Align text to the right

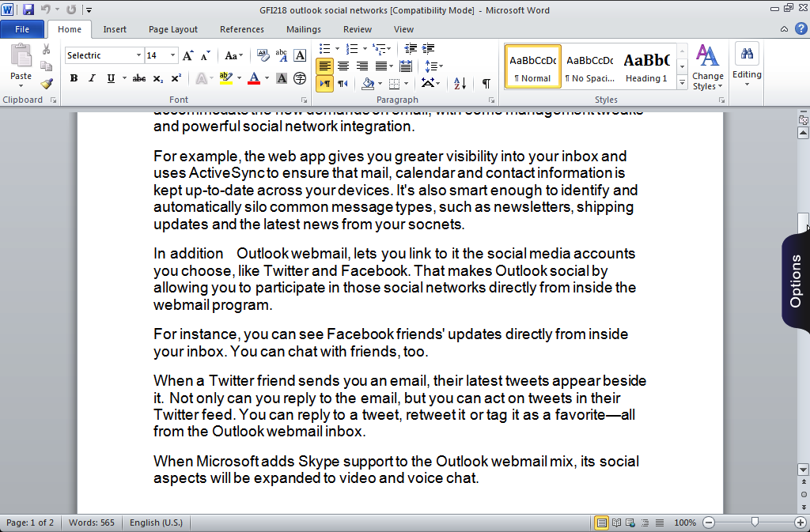point(361,66)
